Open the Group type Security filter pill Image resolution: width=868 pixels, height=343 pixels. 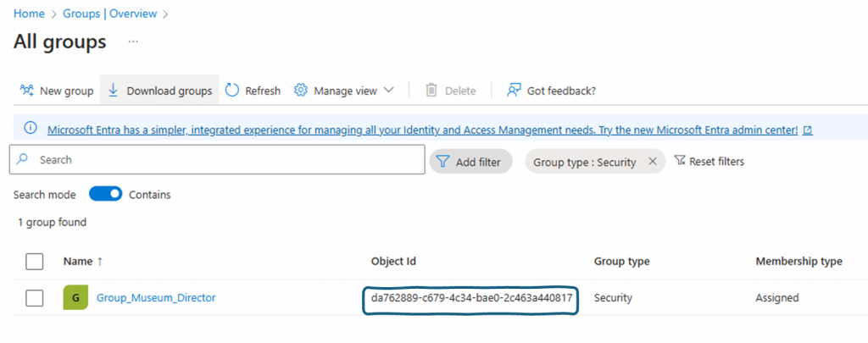click(x=585, y=162)
